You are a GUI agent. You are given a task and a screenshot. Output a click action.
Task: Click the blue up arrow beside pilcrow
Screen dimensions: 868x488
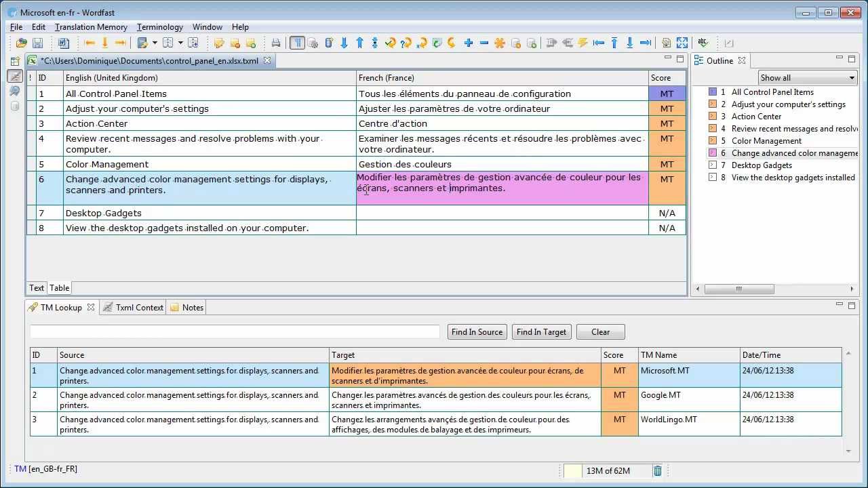coord(359,43)
